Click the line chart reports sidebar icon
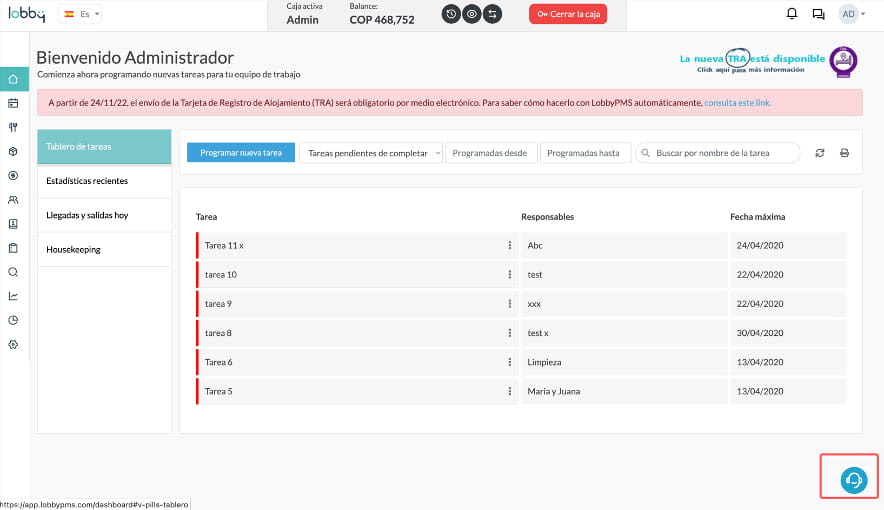 coord(13,296)
